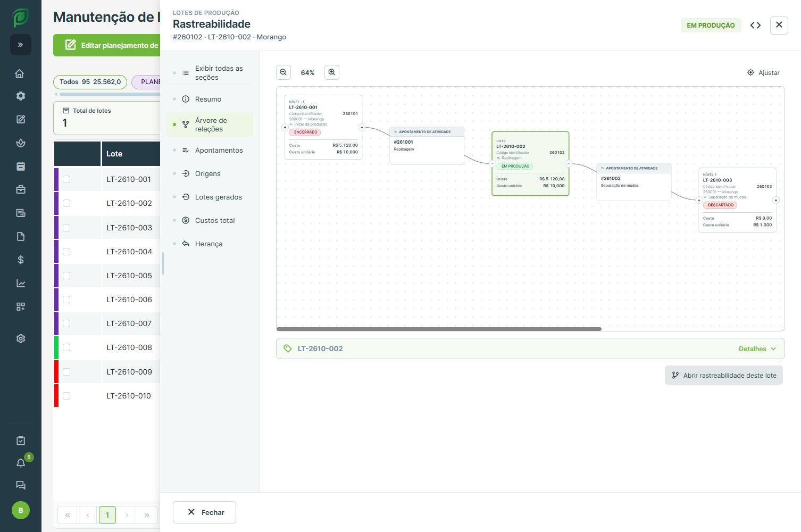Open the grid modules icon in sidebar
The width and height of the screenshot is (801, 532).
tap(21, 306)
